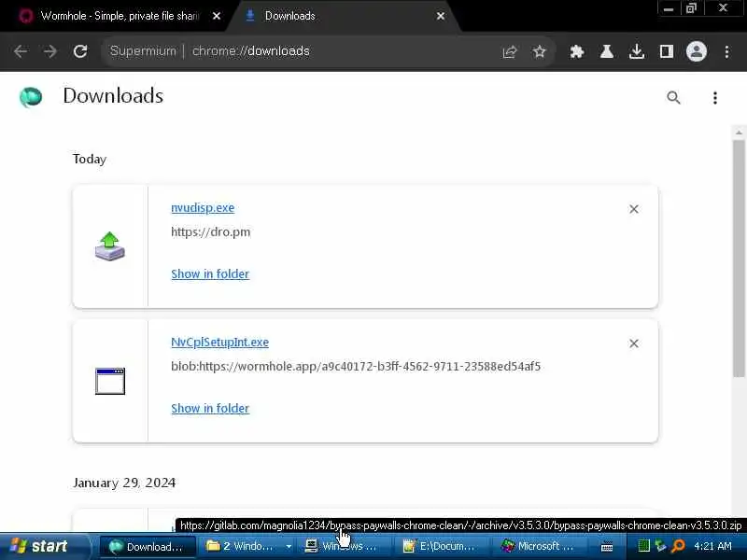Click the keyboard tray icon
The image size is (747, 560).
pyautogui.click(x=606, y=547)
